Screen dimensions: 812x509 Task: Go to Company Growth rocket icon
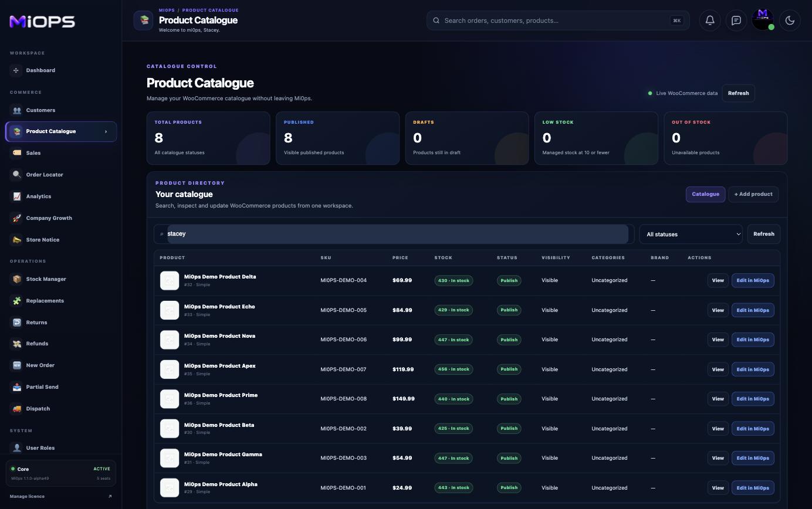coord(16,218)
